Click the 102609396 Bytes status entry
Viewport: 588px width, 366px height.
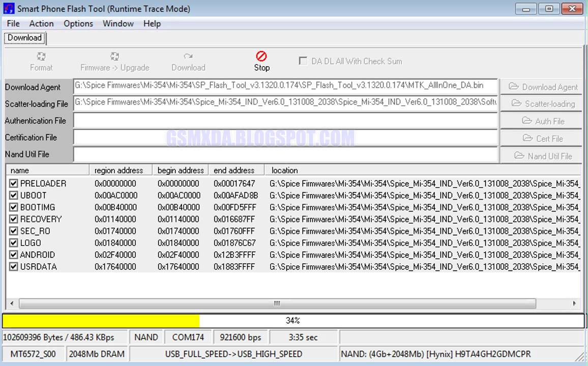[65, 337]
